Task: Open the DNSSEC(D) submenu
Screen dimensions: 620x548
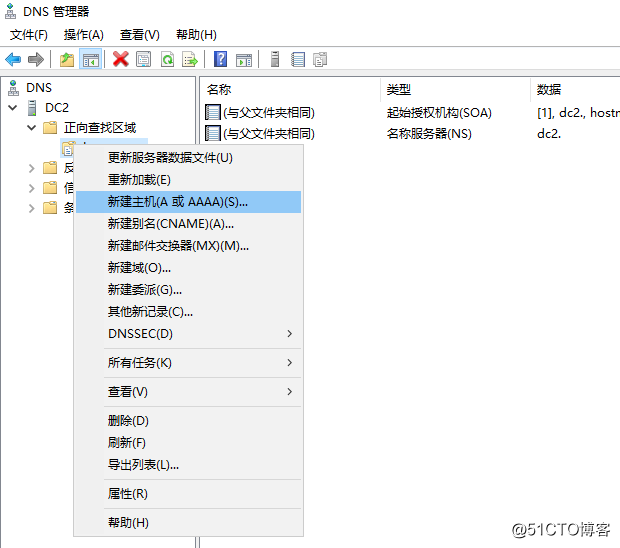Action: click(x=189, y=334)
